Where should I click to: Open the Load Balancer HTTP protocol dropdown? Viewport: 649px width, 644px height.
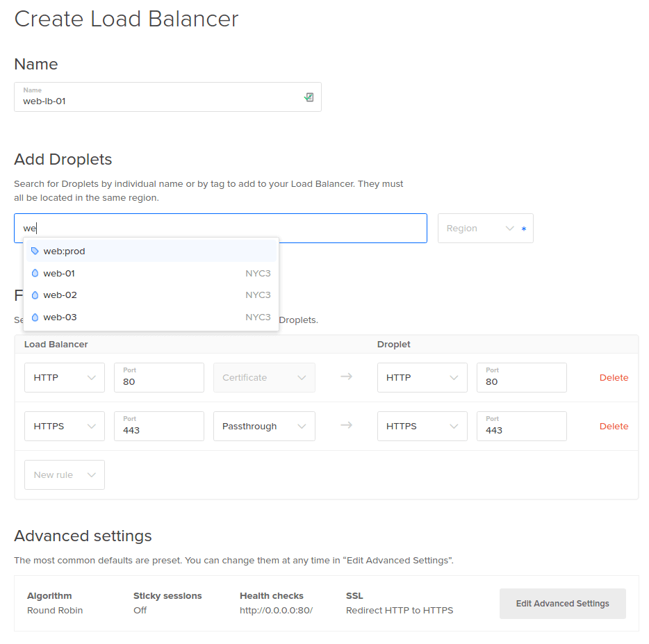click(x=64, y=377)
